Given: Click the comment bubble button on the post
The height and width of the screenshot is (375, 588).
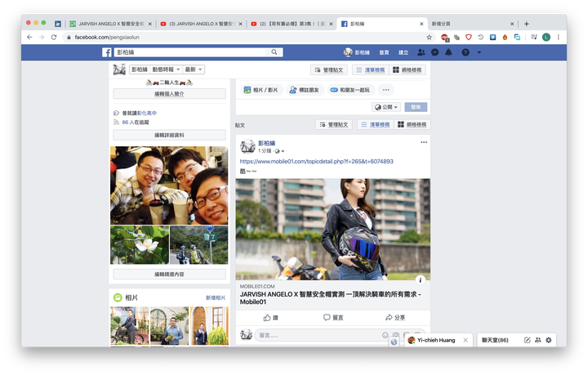Looking at the screenshot, I should (x=333, y=318).
